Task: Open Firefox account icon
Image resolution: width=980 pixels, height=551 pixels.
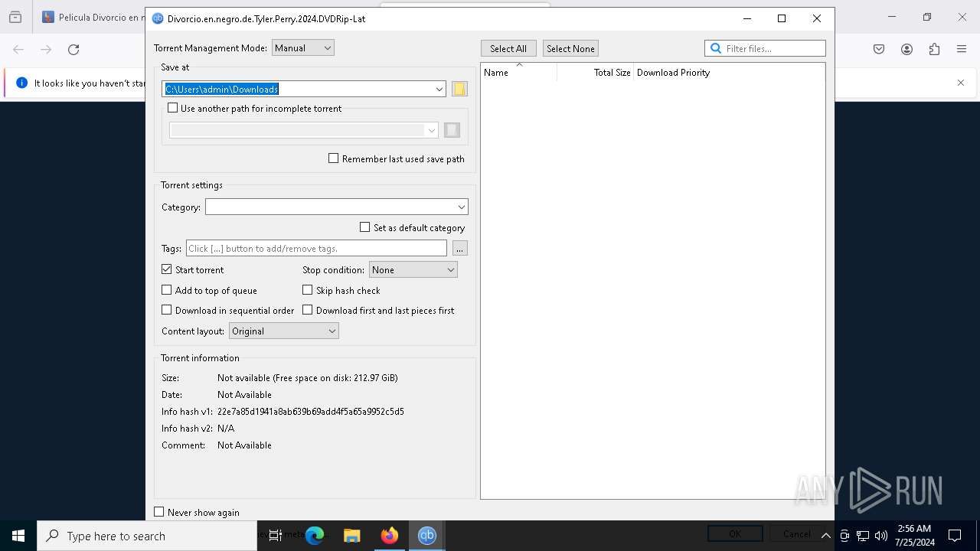Action: [x=906, y=49]
